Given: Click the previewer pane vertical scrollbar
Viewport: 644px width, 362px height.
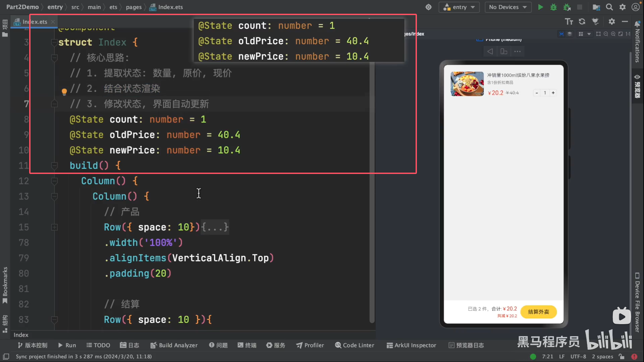Looking at the screenshot, I should coord(631,188).
